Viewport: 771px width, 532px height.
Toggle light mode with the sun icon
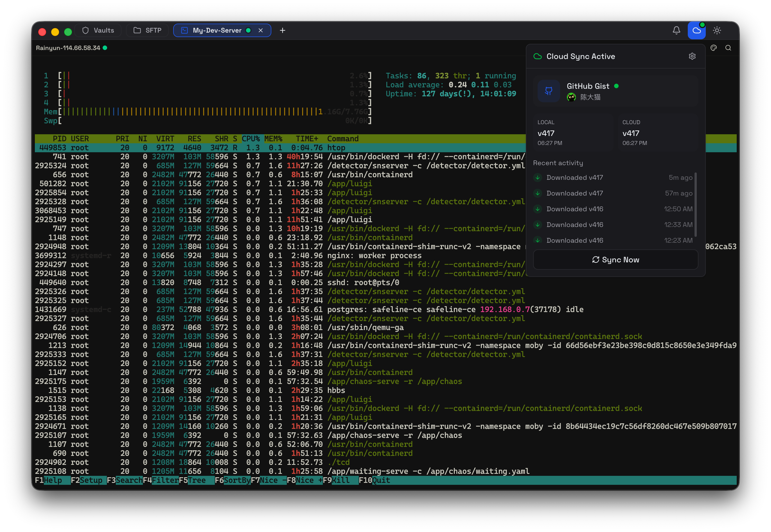pyautogui.click(x=717, y=30)
